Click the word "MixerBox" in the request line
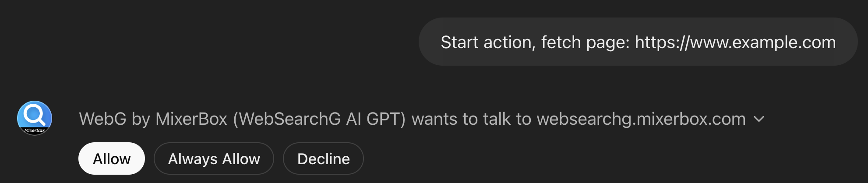This screenshot has width=868, height=183. [x=191, y=119]
